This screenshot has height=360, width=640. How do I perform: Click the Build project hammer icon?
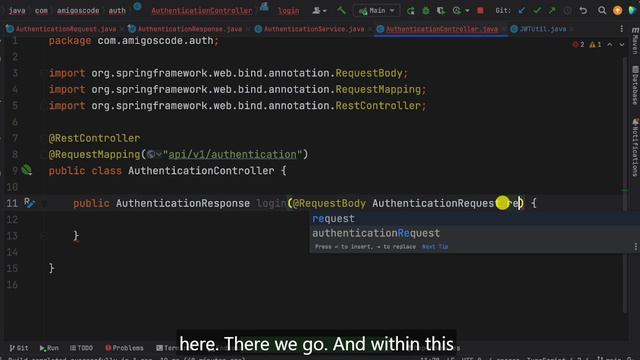(341, 11)
